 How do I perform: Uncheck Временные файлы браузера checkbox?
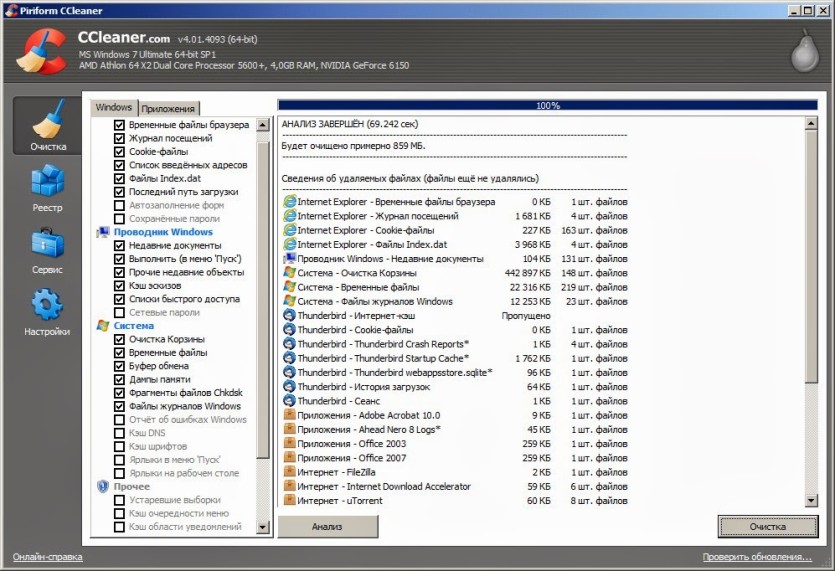click(119, 125)
